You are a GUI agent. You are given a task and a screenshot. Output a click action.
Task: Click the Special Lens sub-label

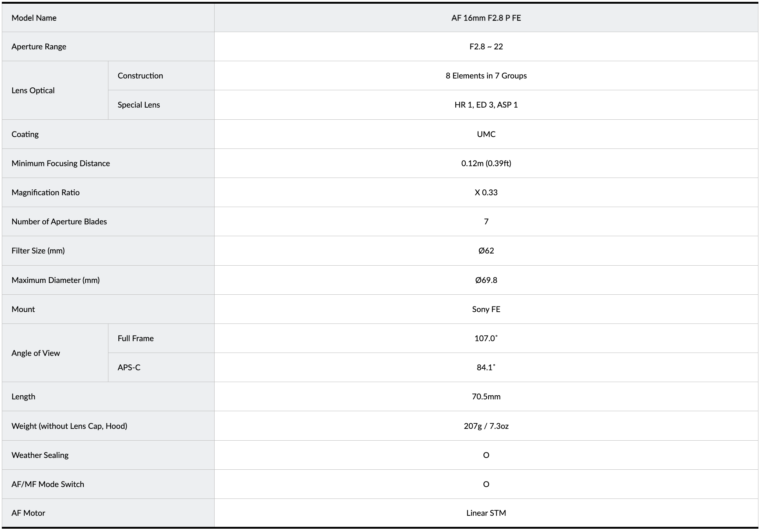click(139, 105)
